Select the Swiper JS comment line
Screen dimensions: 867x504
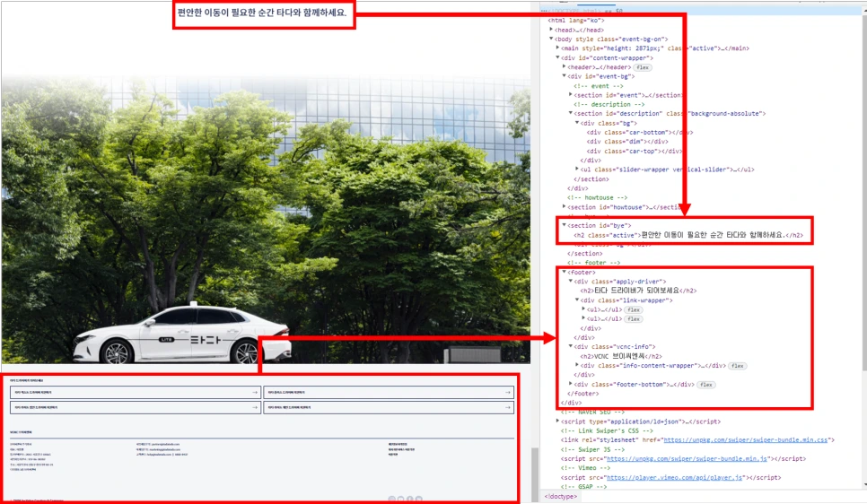pos(592,449)
